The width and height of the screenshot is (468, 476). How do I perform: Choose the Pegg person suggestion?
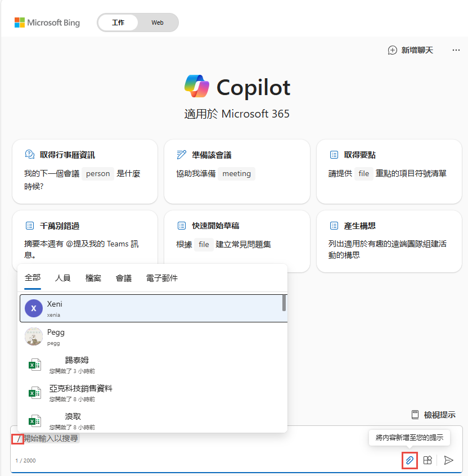[153, 336]
